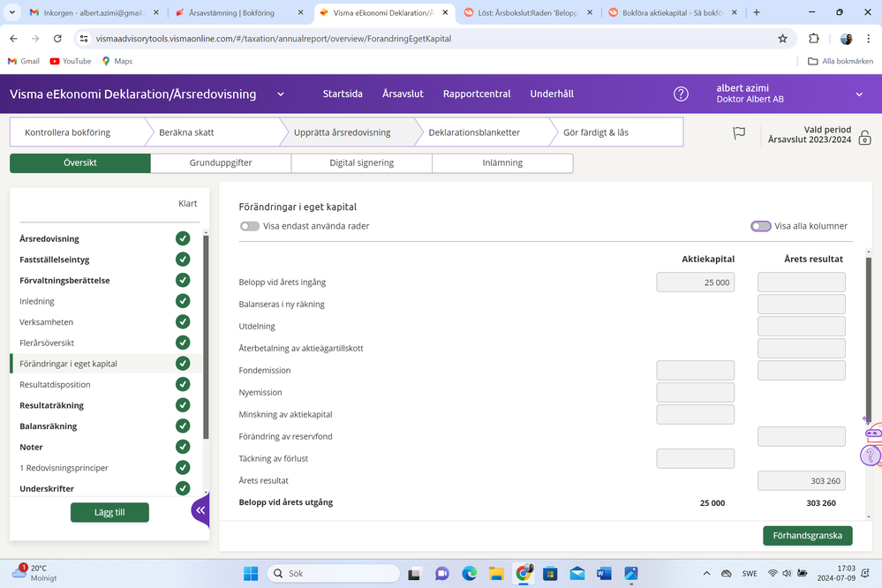Image resolution: width=882 pixels, height=588 pixels.
Task: Click the Förhandsgranska button
Action: (x=807, y=536)
